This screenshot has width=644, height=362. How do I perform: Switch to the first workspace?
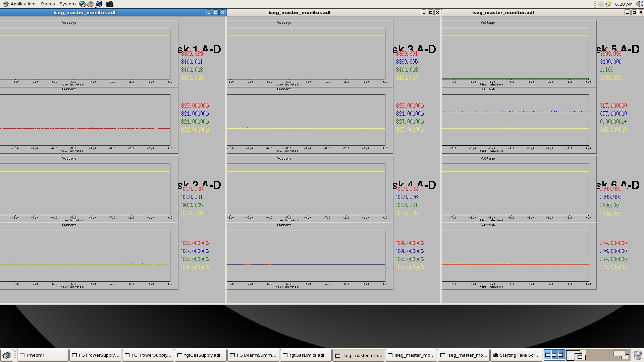click(554, 355)
